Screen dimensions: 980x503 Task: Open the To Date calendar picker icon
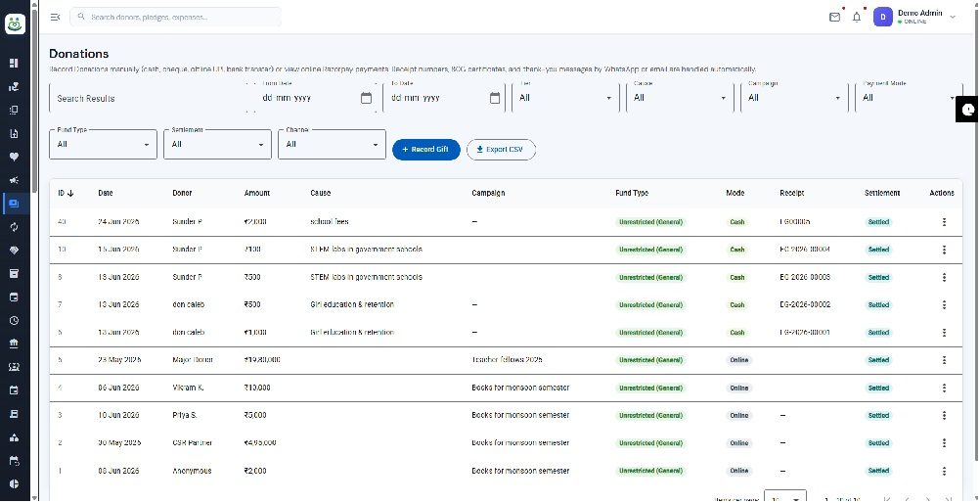pos(495,98)
